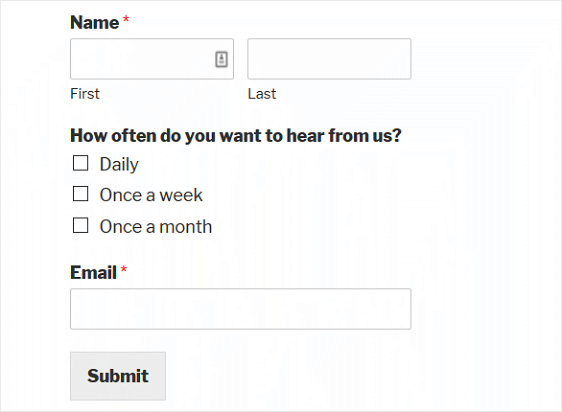Check the Once a month box
This screenshot has width=562, height=412.
click(x=81, y=226)
